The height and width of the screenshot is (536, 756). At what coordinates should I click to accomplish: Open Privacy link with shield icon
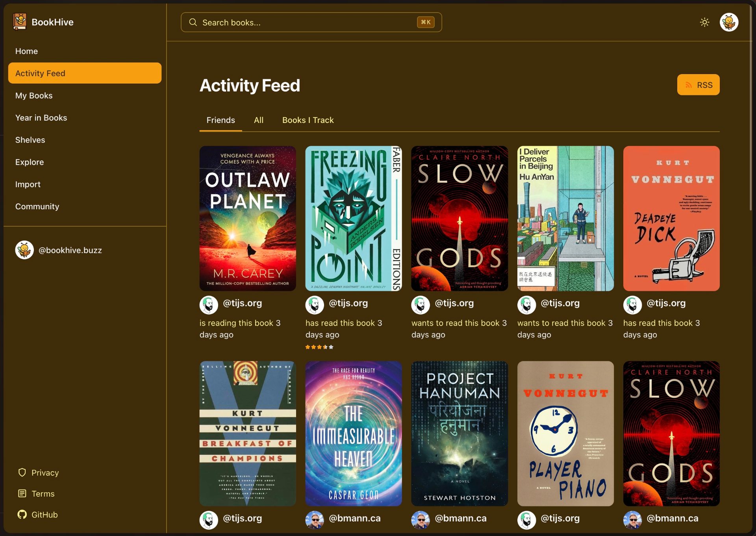click(39, 473)
